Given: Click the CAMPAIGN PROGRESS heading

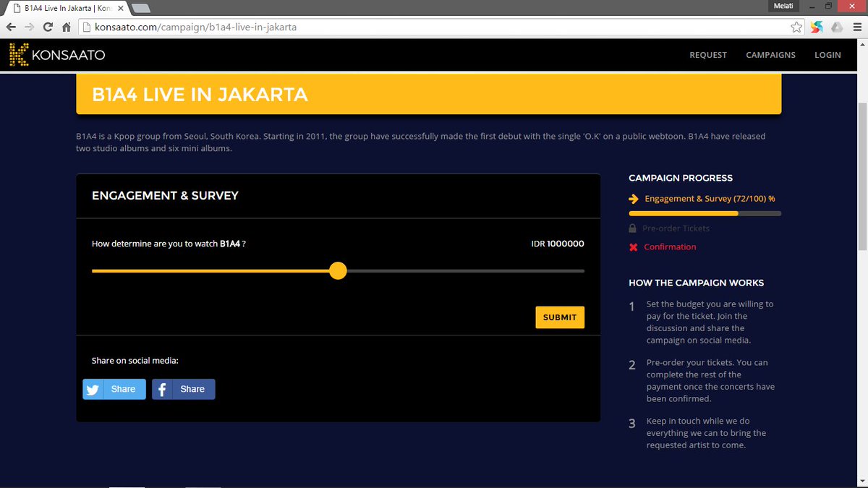Looking at the screenshot, I should [681, 178].
